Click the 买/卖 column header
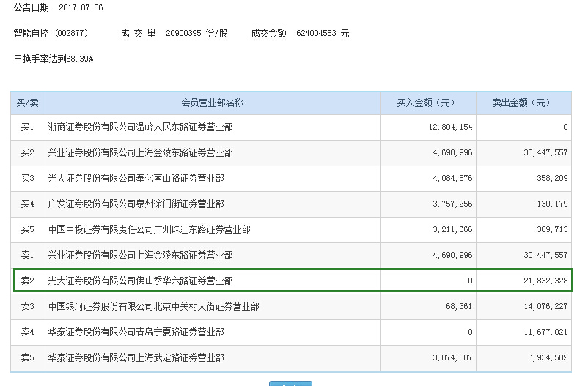588x386 pixels. click(27, 103)
